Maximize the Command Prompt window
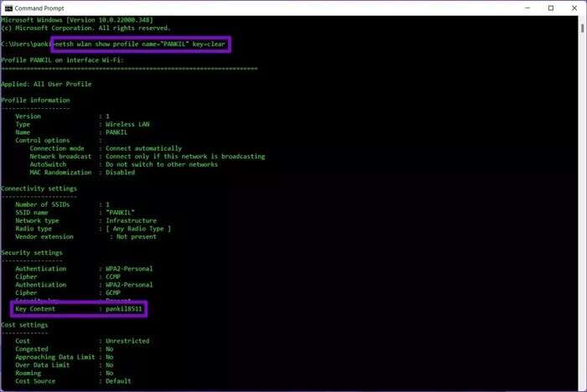The height and width of the screenshot is (392, 587). (x=551, y=8)
